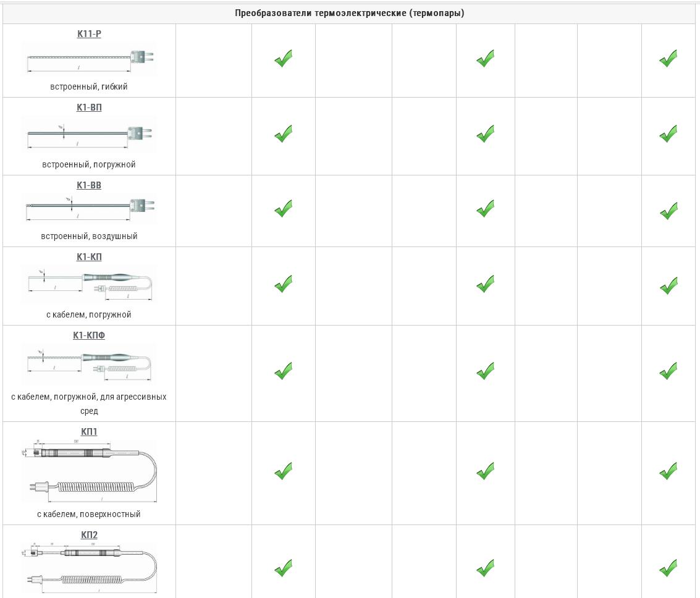Click the К1-КП product name
This screenshot has height=598, width=700.
pyautogui.click(x=89, y=257)
